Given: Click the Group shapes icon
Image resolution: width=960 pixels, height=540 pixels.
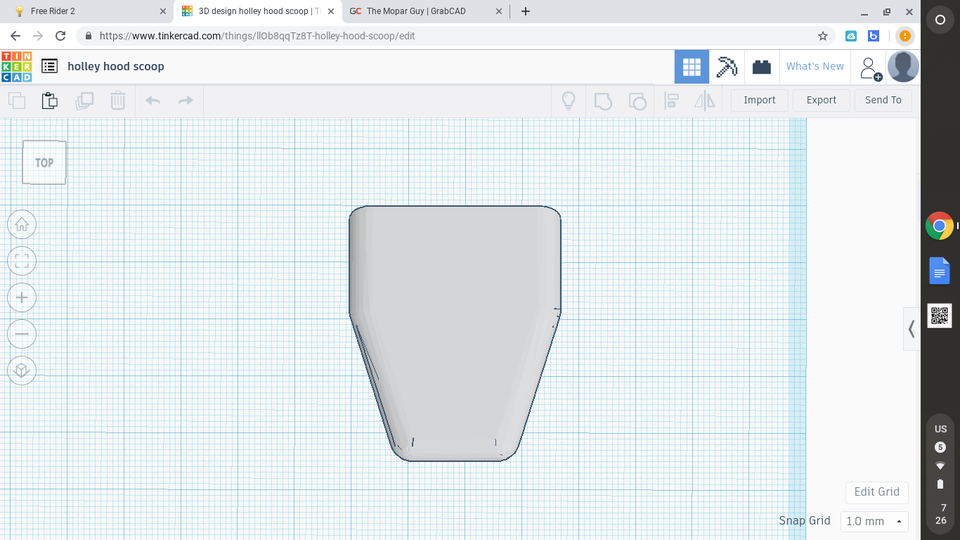Looking at the screenshot, I should (x=603, y=101).
